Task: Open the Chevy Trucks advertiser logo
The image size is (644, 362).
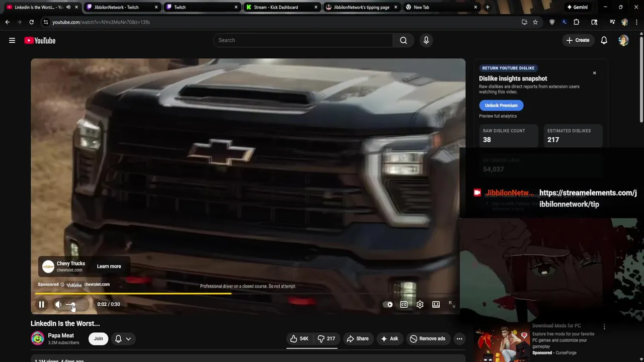Action: (48, 266)
